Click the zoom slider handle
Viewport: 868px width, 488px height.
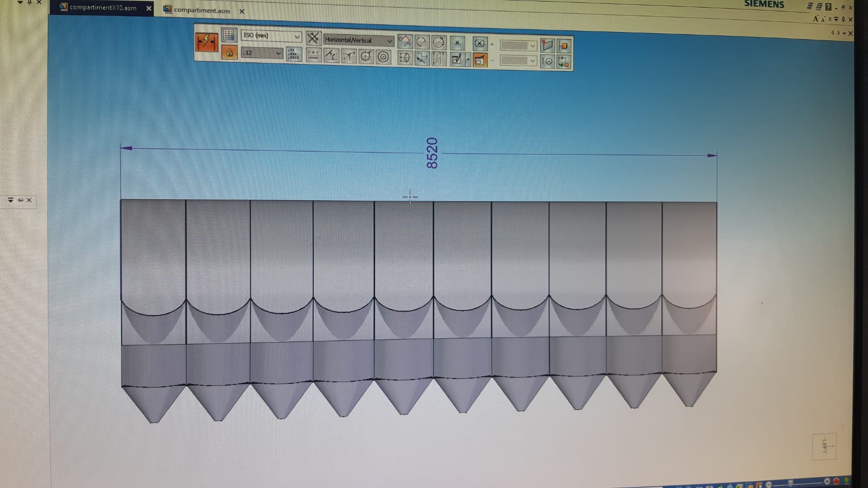click(790, 483)
